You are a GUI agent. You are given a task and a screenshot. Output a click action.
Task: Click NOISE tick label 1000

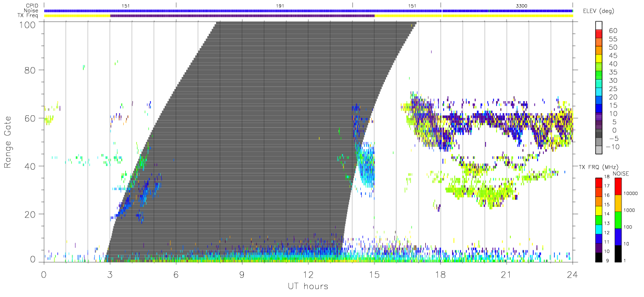(x=630, y=211)
